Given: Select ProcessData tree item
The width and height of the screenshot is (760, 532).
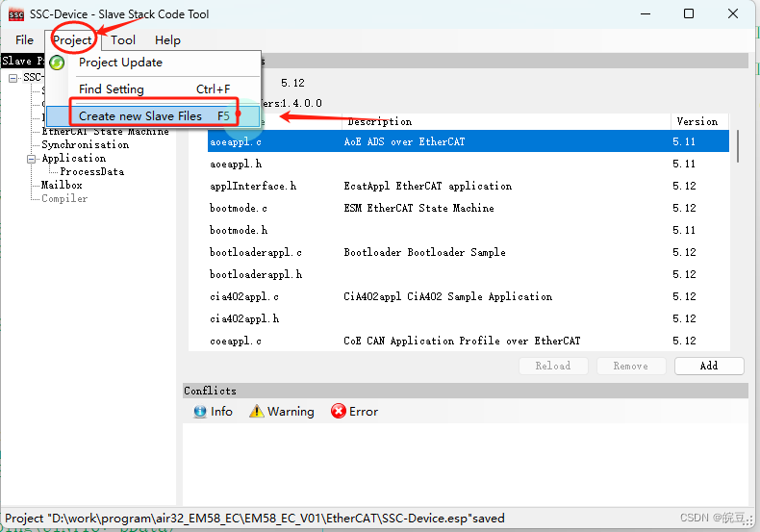Looking at the screenshot, I should 92,172.
